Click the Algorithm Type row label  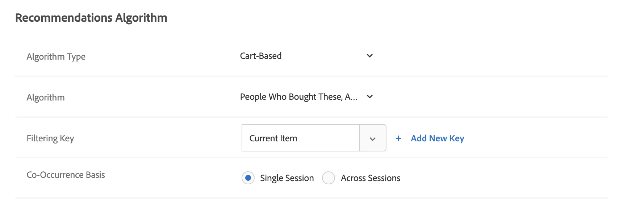coord(56,57)
